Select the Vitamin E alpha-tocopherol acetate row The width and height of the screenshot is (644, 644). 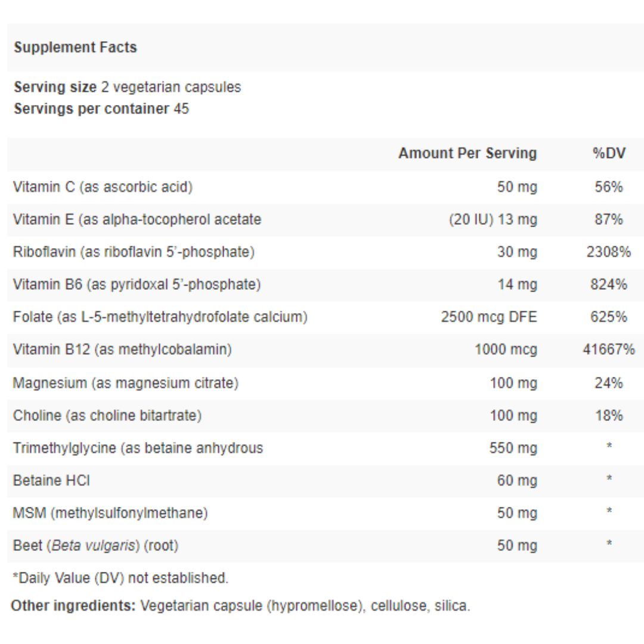[x=137, y=219]
